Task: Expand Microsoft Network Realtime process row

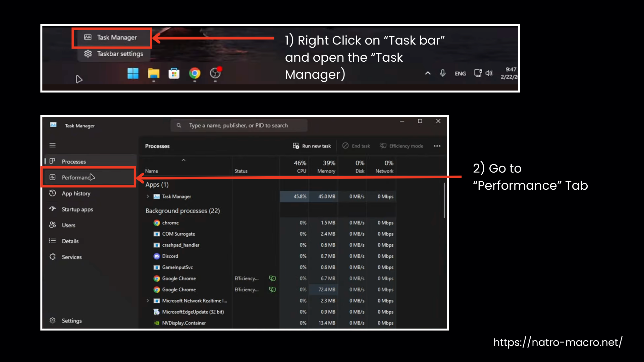Action: pos(148,301)
